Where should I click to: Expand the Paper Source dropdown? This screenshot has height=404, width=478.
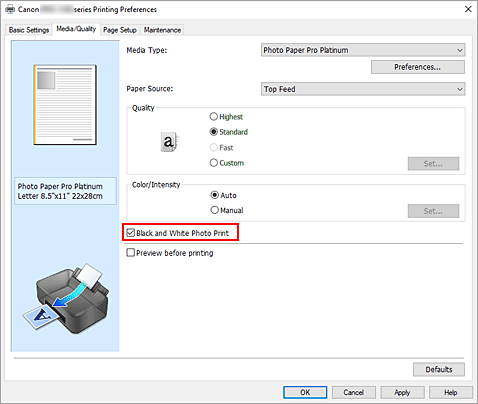click(363, 89)
